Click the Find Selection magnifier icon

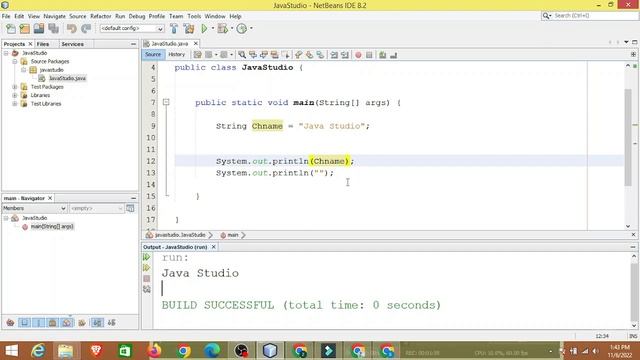point(242,55)
